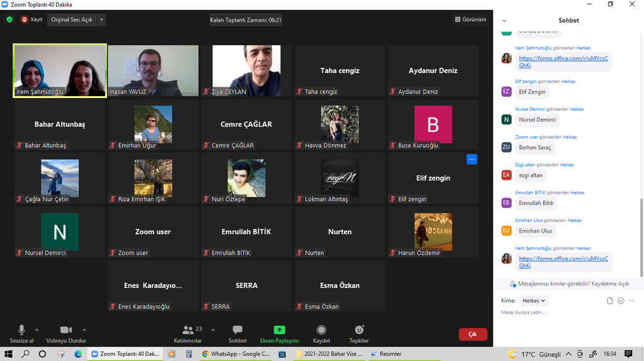Click the WhatsApp Chrome taskbar button
Image resolution: width=644 pixels, height=361 pixels.
[x=236, y=354]
